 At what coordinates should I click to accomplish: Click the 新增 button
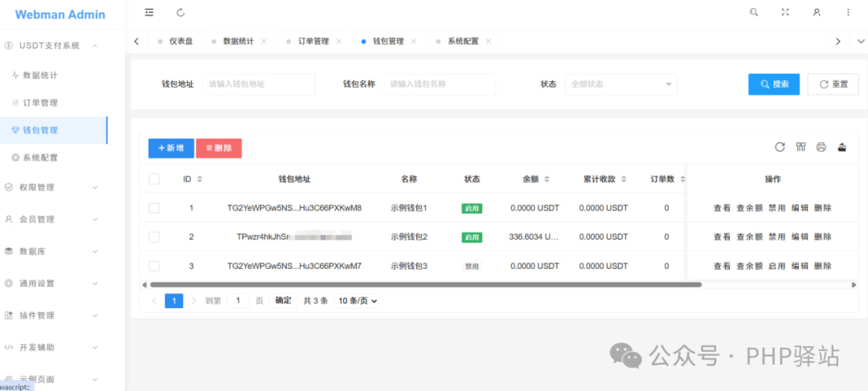(x=171, y=149)
